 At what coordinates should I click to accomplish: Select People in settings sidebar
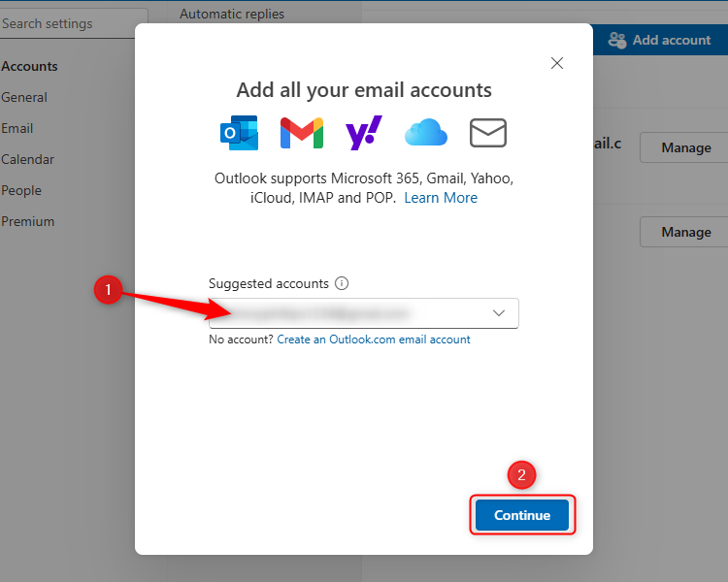point(21,190)
